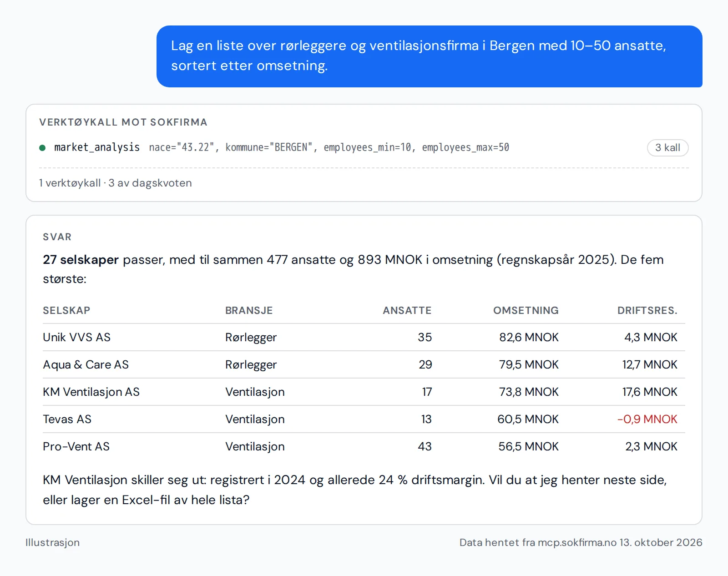Image resolution: width=728 pixels, height=576 pixels.
Task: Click the BRANSJE column header
Action: (x=249, y=310)
